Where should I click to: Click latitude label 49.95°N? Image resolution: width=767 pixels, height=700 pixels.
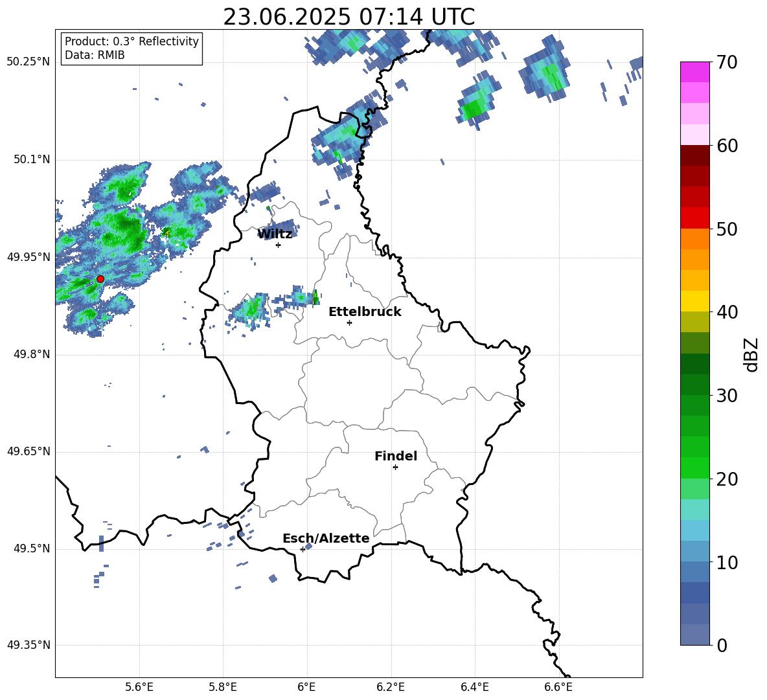tap(29, 257)
